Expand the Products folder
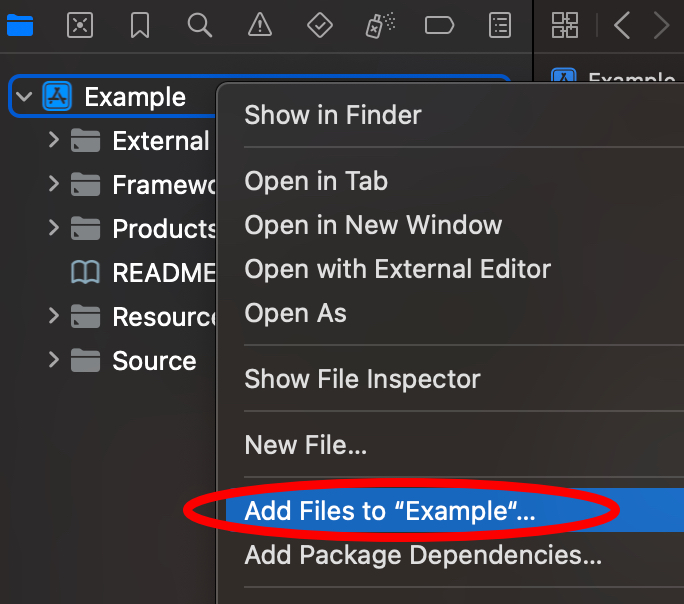Image resolution: width=684 pixels, height=604 pixels. (54, 228)
